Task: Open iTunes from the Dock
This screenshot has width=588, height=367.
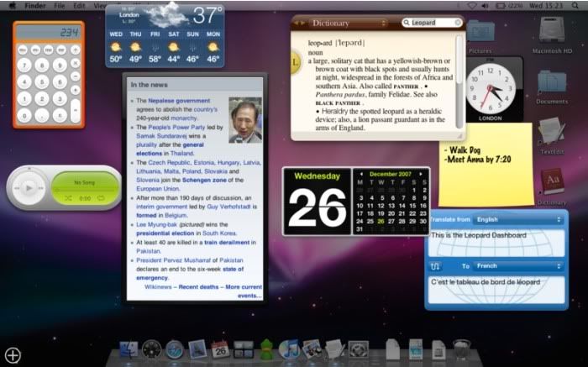Action: coord(289,349)
